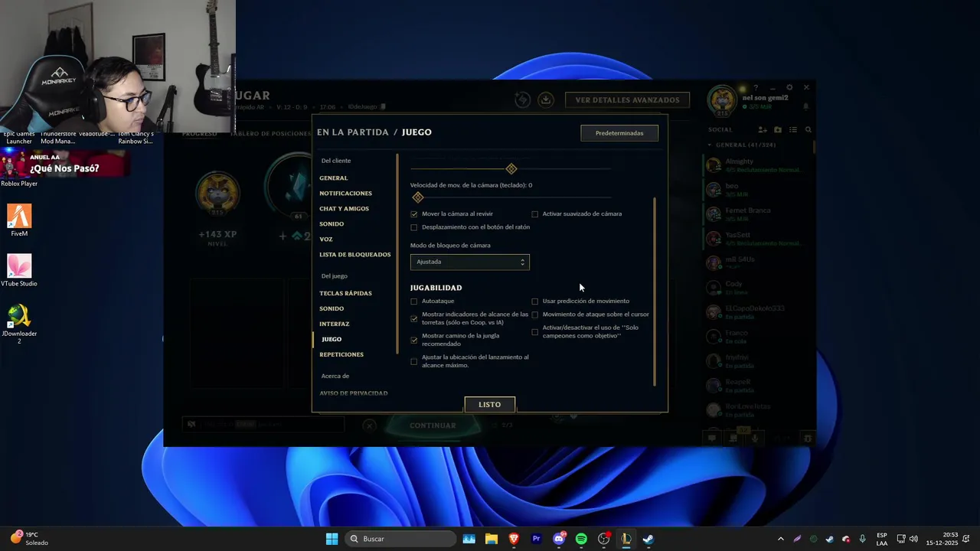Open Steam from the taskbar
This screenshot has width=980, height=551.
(648, 539)
